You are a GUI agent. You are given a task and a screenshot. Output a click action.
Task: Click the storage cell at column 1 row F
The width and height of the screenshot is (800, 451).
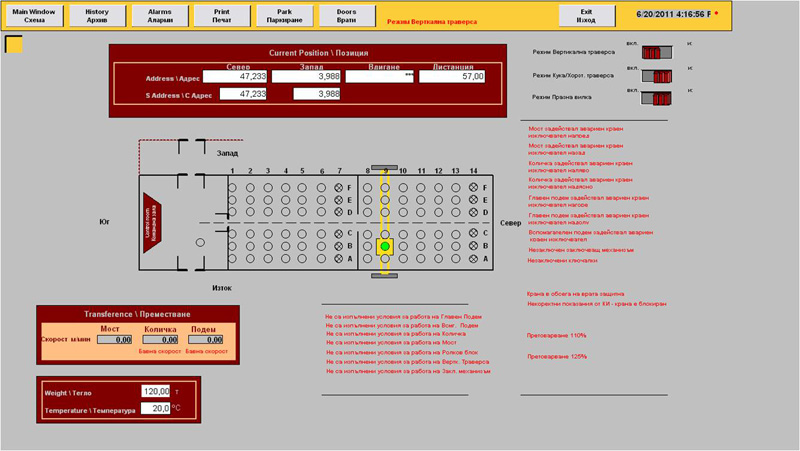(x=232, y=188)
